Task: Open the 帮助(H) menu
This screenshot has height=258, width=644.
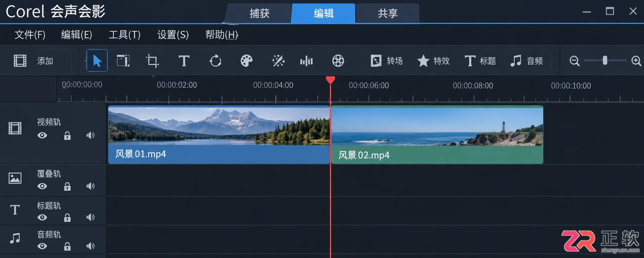Action: click(x=222, y=35)
